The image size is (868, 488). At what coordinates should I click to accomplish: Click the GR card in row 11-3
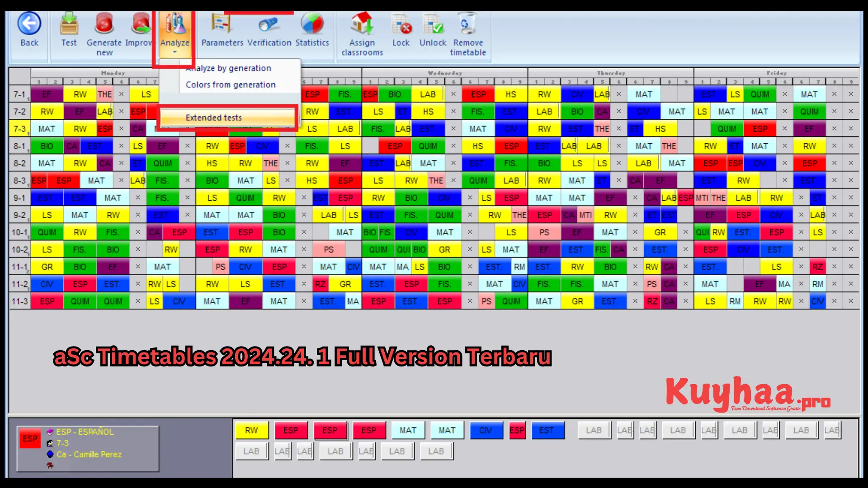(577, 301)
